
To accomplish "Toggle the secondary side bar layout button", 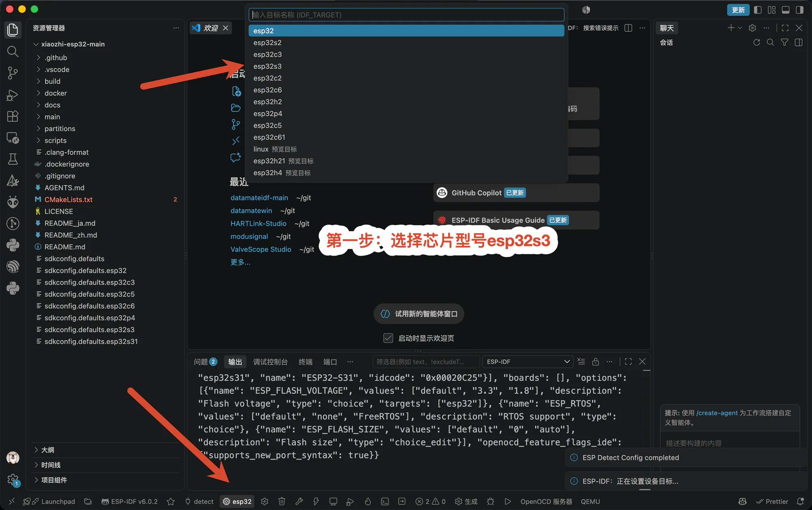I will (x=799, y=10).
